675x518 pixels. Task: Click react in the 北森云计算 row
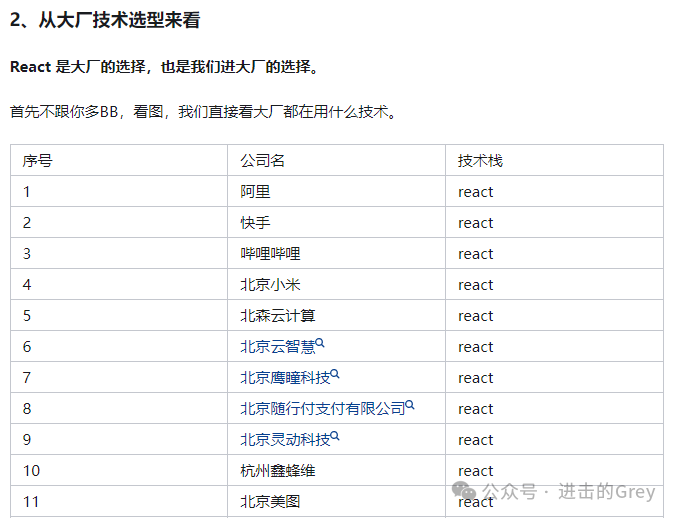pos(476,316)
